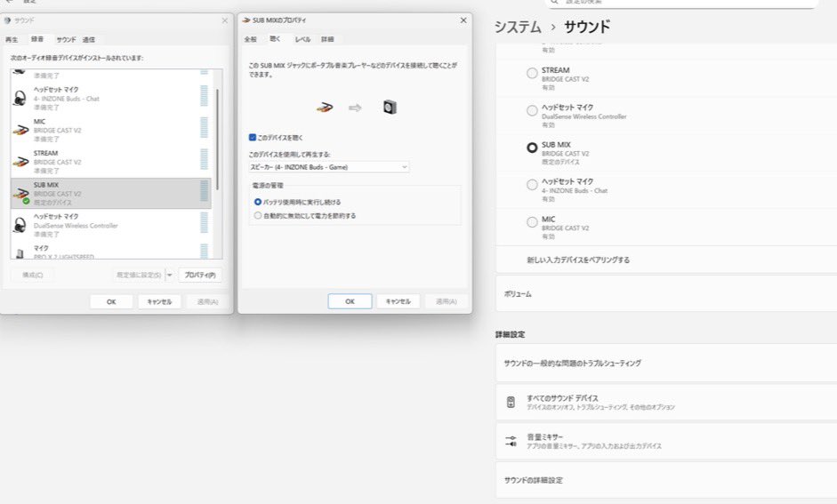Open 'すべてのサウンド デバイス' in Settings
Screen dimensions: 837x504
point(666,402)
